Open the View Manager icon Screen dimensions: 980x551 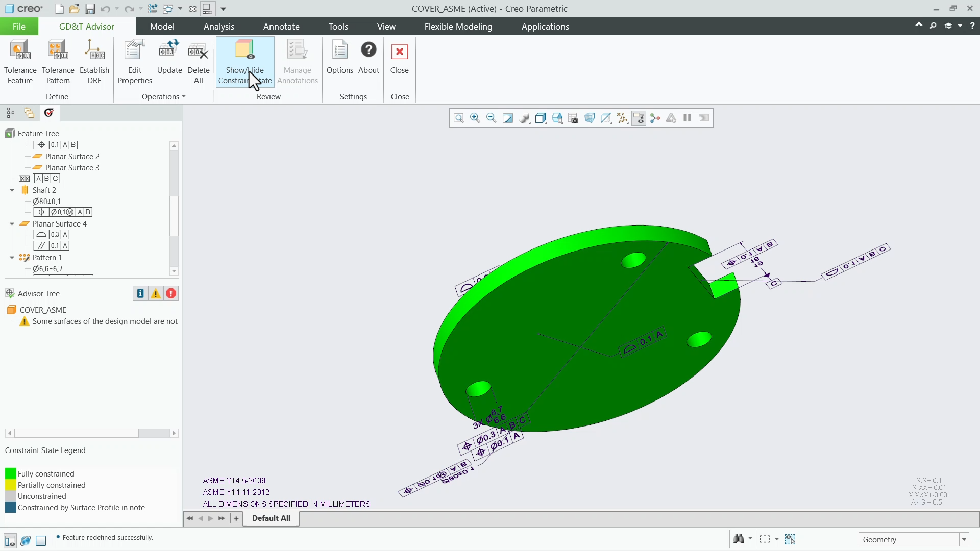tap(573, 118)
